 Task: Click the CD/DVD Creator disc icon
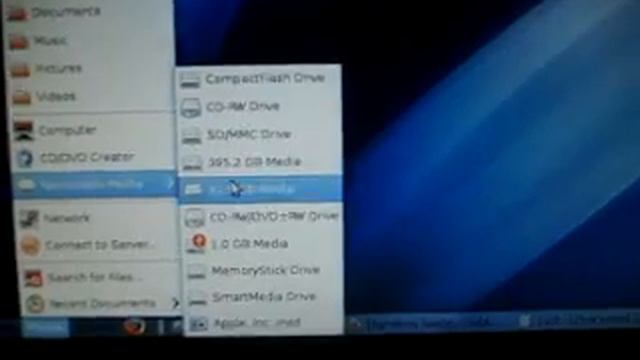pos(25,158)
